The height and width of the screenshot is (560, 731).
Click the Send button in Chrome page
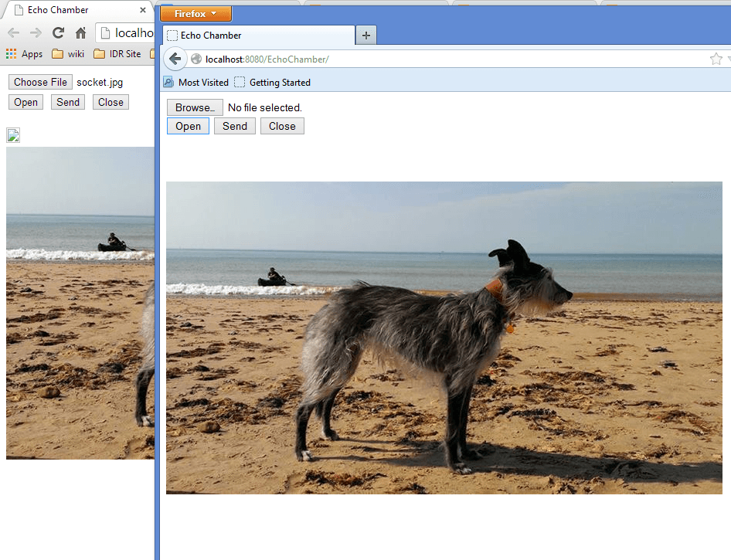click(x=68, y=102)
